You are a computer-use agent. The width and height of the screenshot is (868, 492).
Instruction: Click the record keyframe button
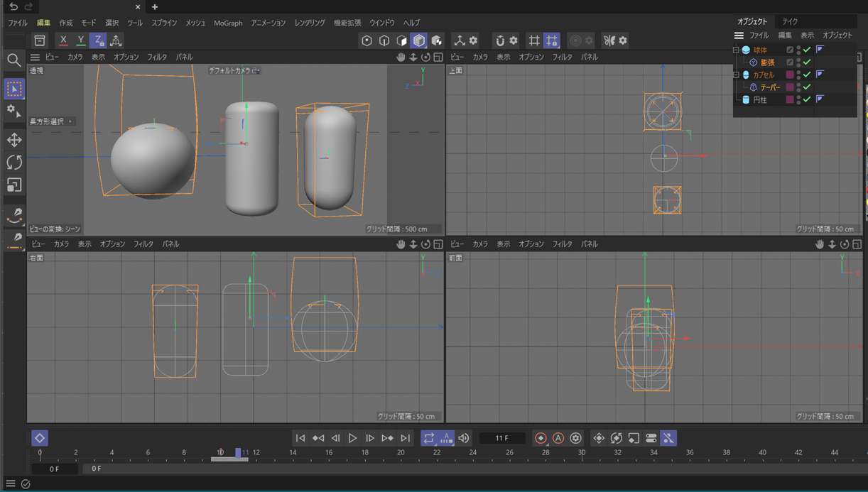coord(541,438)
